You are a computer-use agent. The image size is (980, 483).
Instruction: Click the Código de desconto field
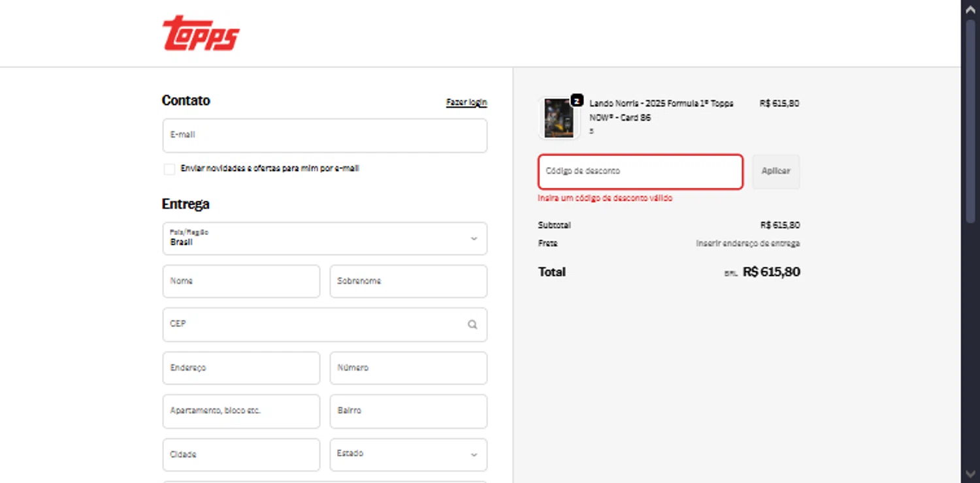640,172
